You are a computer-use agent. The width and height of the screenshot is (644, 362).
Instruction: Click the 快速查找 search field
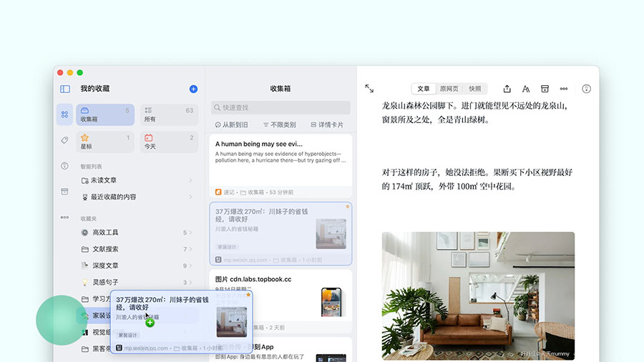click(280, 107)
